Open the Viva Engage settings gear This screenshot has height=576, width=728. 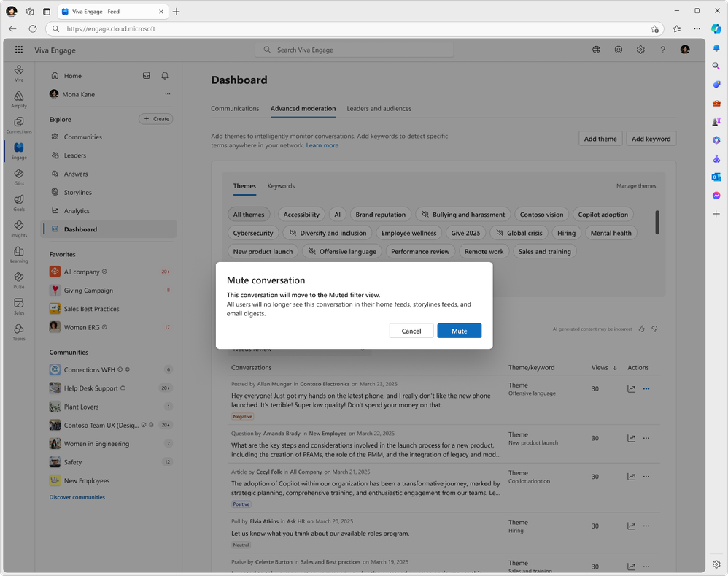click(640, 50)
